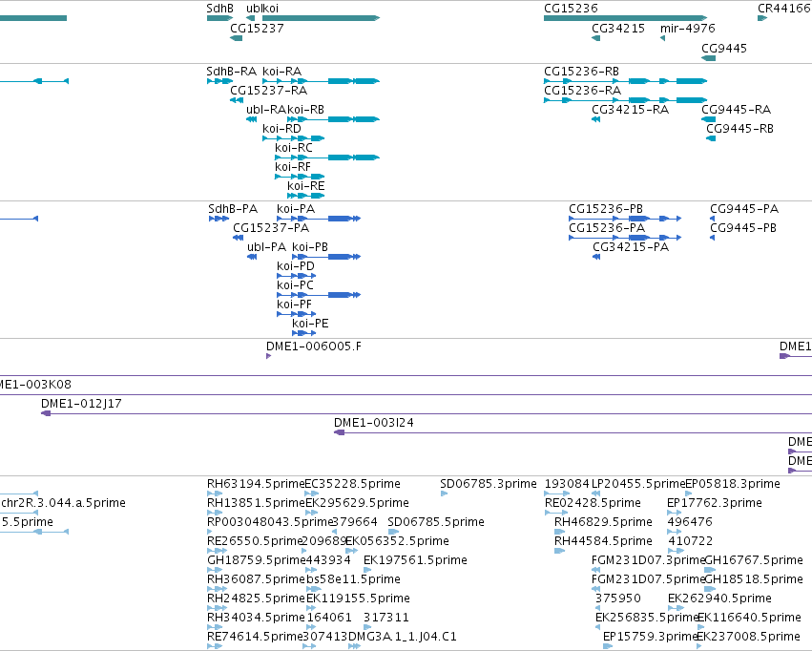
Task: Click the koi-PA protein label
Action: pyautogui.click(x=296, y=209)
